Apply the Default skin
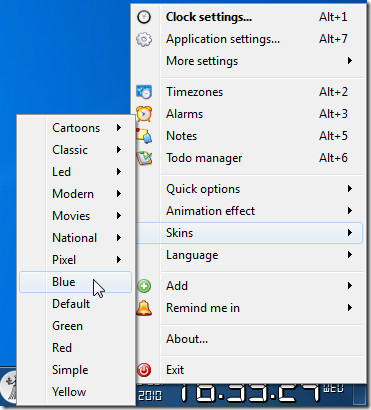 click(x=76, y=304)
